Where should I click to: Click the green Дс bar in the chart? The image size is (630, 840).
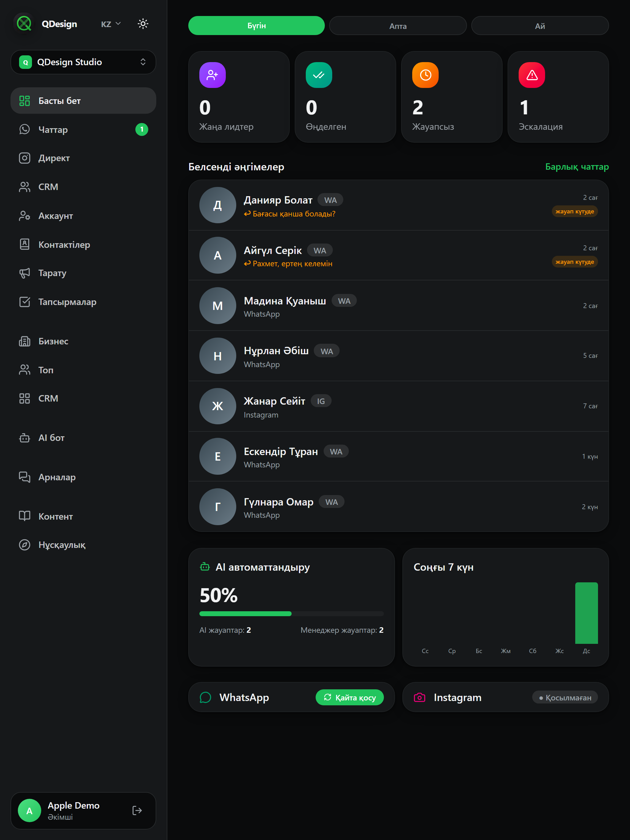(x=586, y=613)
